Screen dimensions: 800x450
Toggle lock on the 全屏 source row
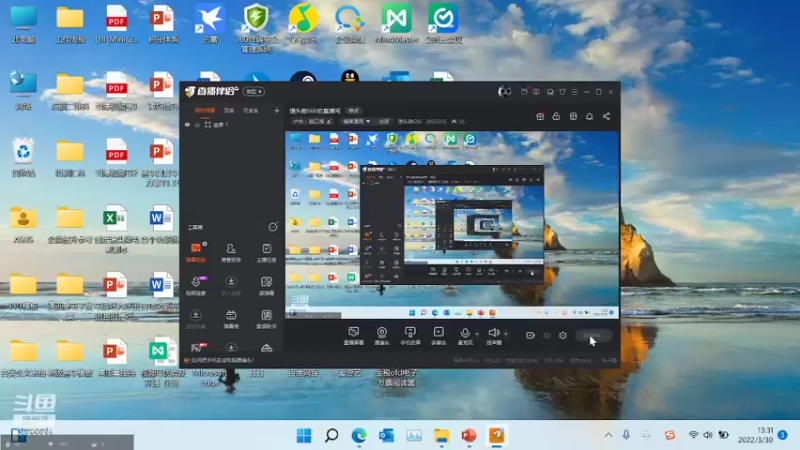pyautogui.click(x=197, y=124)
